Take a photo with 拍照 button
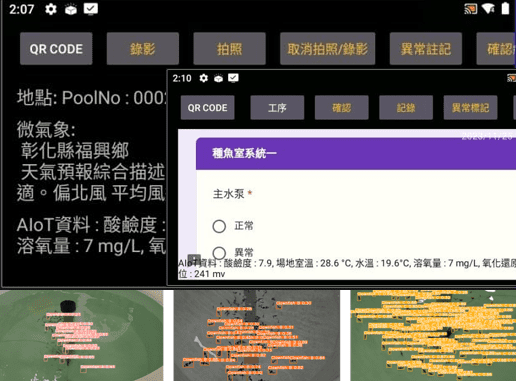 [229, 49]
